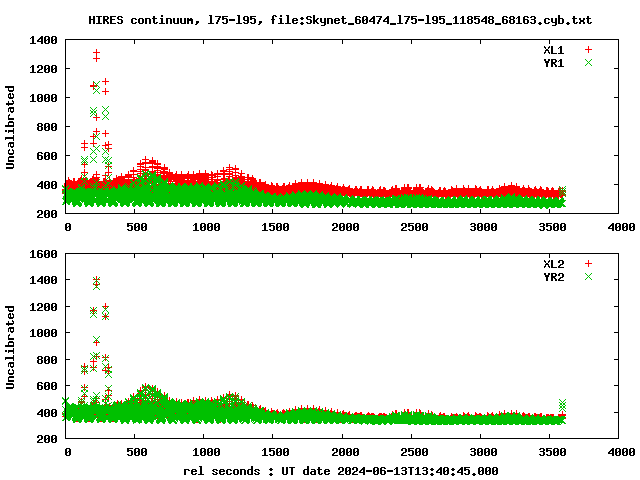Select the XL1 legend label
Viewport: 640px width, 480px height.
pyautogui.click(x=553, y=50)
